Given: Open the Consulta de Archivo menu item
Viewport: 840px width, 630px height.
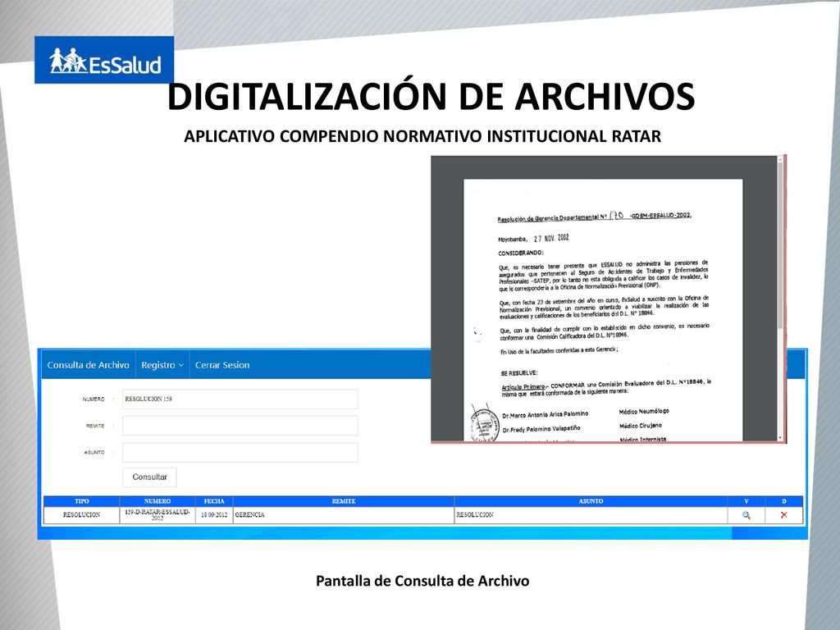Looking at the screenshot, I should click(x=89, y=365).
